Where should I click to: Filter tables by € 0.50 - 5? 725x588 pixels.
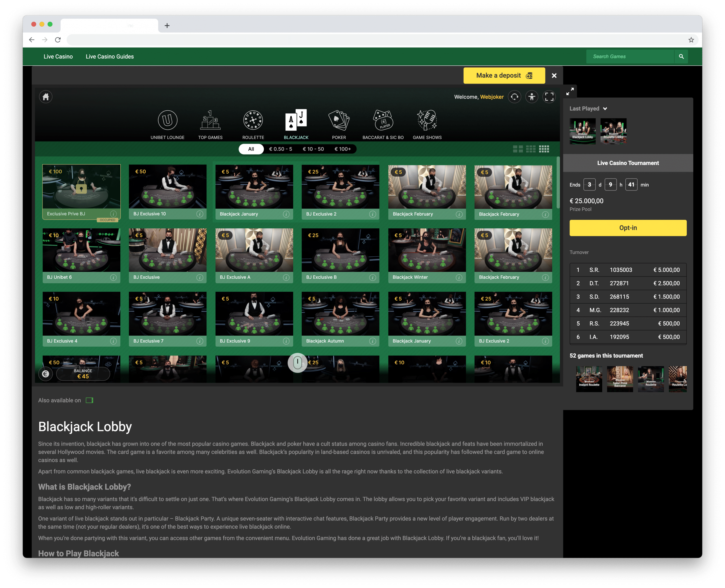pyautogui.click(x=280, y=149)
